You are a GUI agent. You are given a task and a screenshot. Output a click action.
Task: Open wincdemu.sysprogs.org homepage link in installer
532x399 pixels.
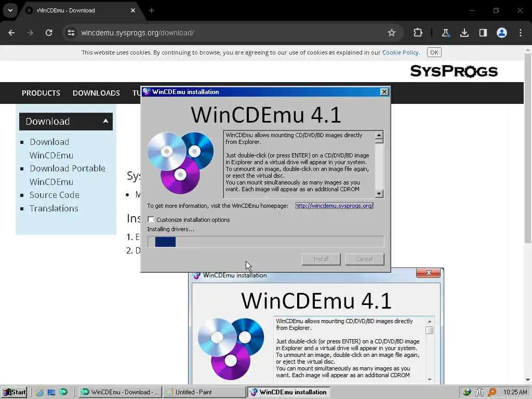coord(334,206)
